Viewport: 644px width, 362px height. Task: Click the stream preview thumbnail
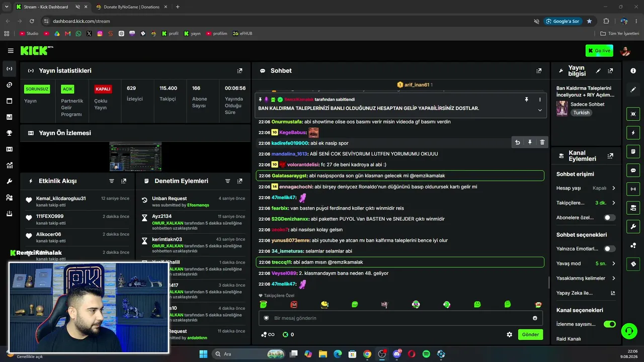tap(135, 156)
